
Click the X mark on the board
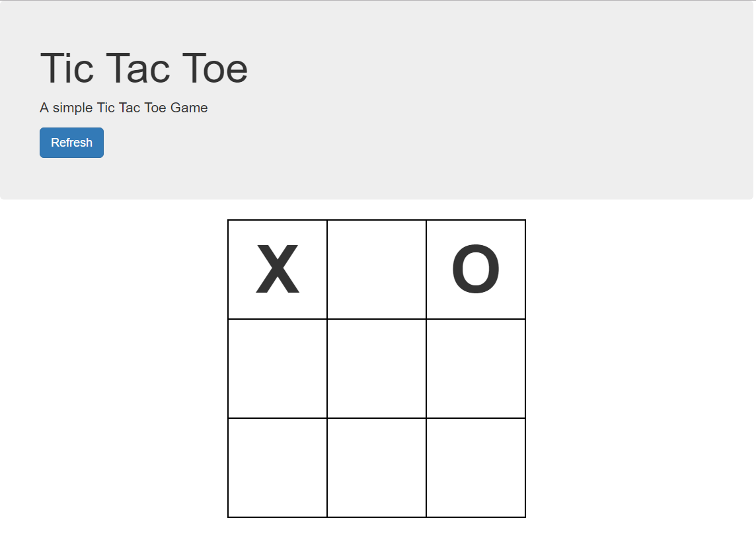pyautogui.click(x=278, y=270)
